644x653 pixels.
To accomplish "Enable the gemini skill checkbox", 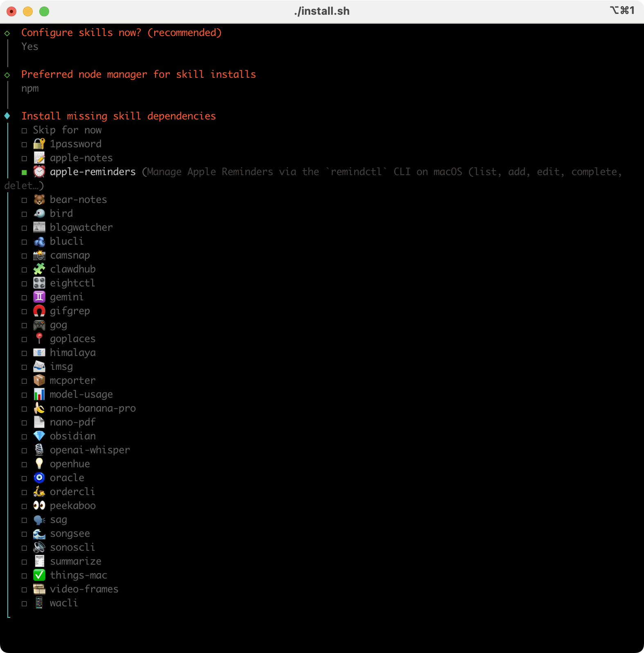I will click(24, 298).
